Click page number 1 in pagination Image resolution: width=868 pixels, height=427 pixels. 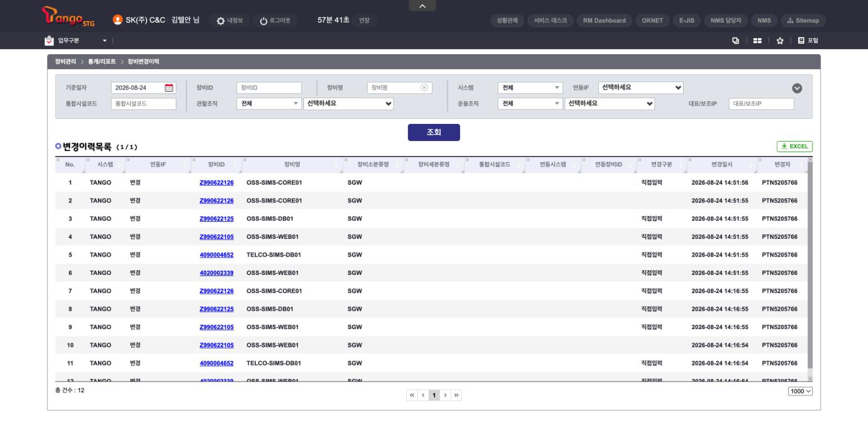point(434,395)
